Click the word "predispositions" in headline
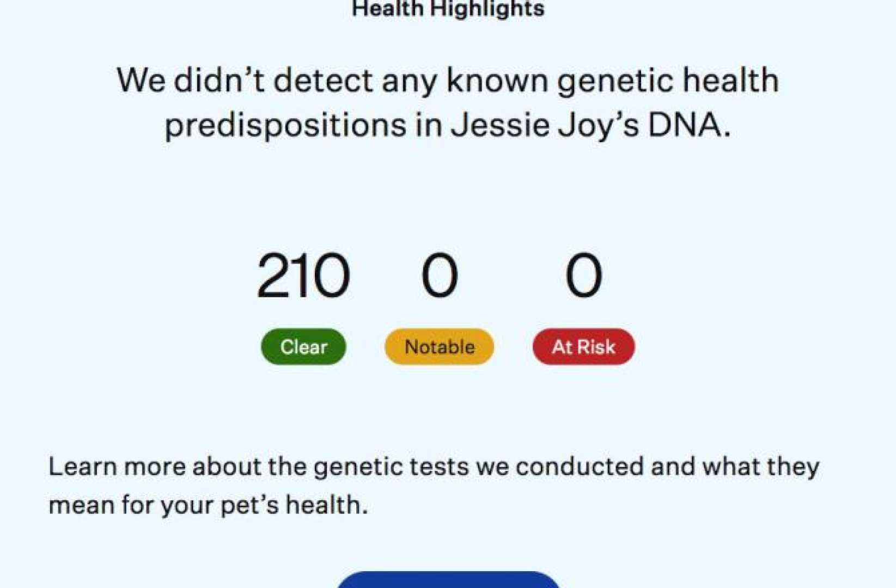 [x=285, y=125]
